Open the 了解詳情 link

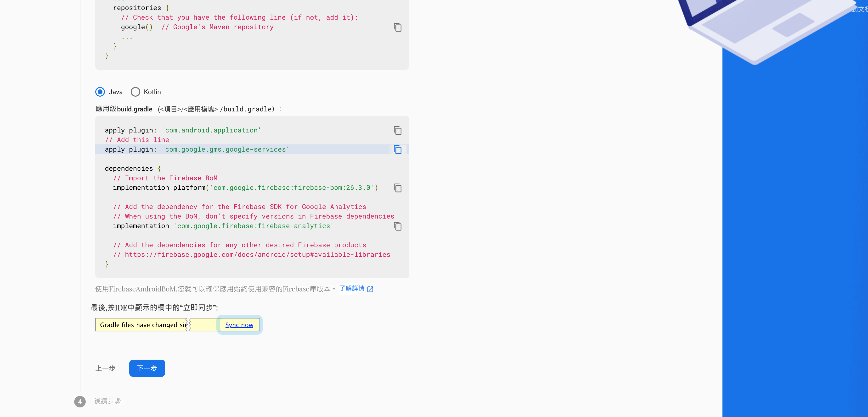click(351, 289)
